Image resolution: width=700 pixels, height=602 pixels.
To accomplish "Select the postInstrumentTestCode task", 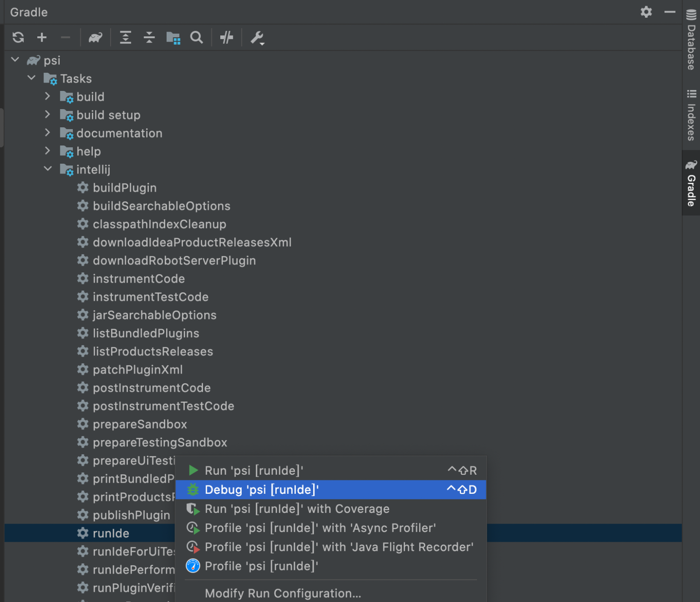I will point(163,406).
